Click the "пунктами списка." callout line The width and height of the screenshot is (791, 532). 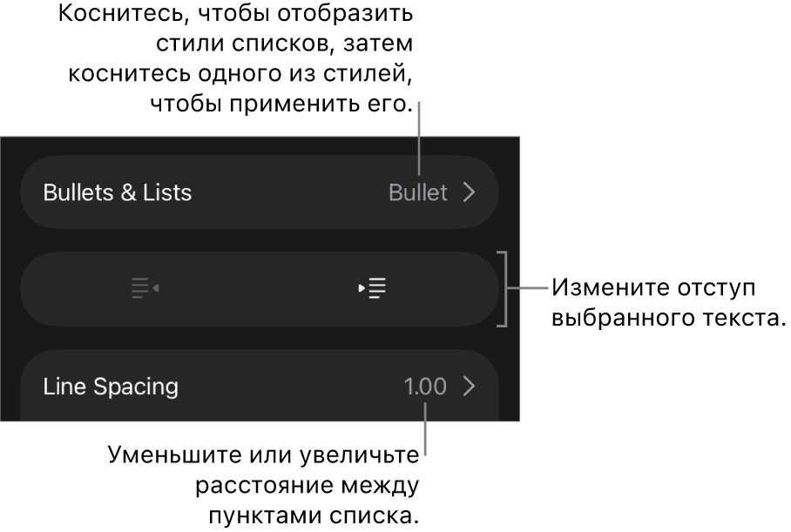(x=314, y=515)
